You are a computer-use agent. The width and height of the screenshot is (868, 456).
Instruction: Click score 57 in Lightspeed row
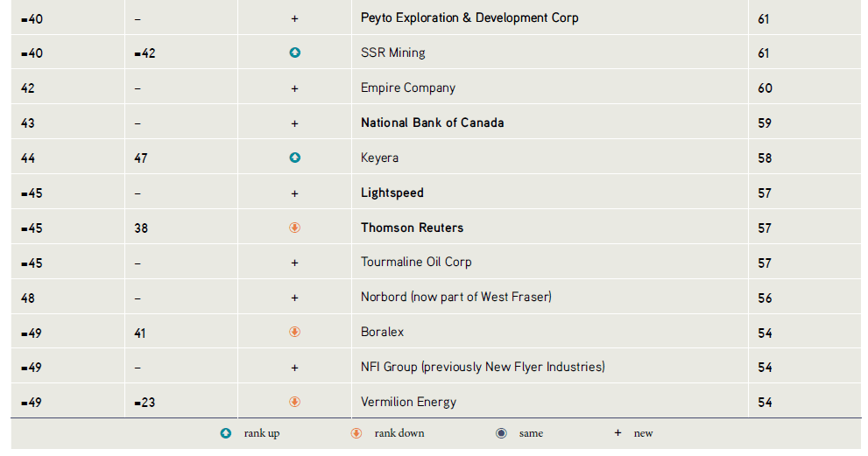[x=765, y=193]
